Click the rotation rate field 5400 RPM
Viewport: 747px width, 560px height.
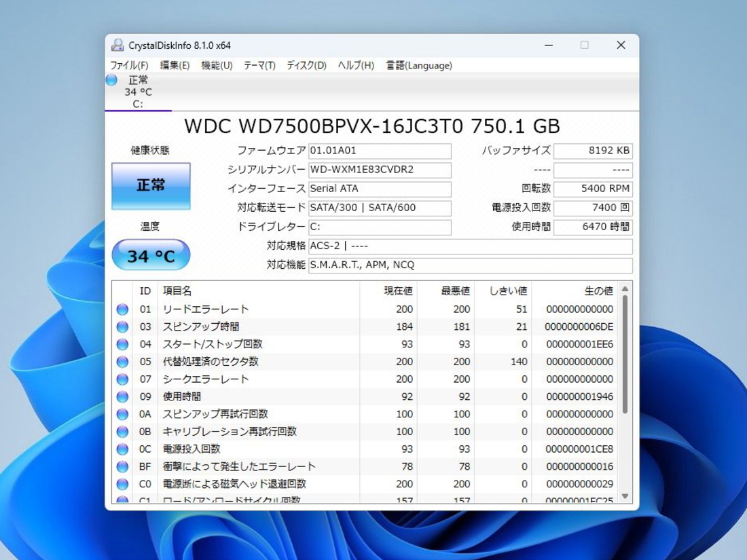[x=593, y=189]
